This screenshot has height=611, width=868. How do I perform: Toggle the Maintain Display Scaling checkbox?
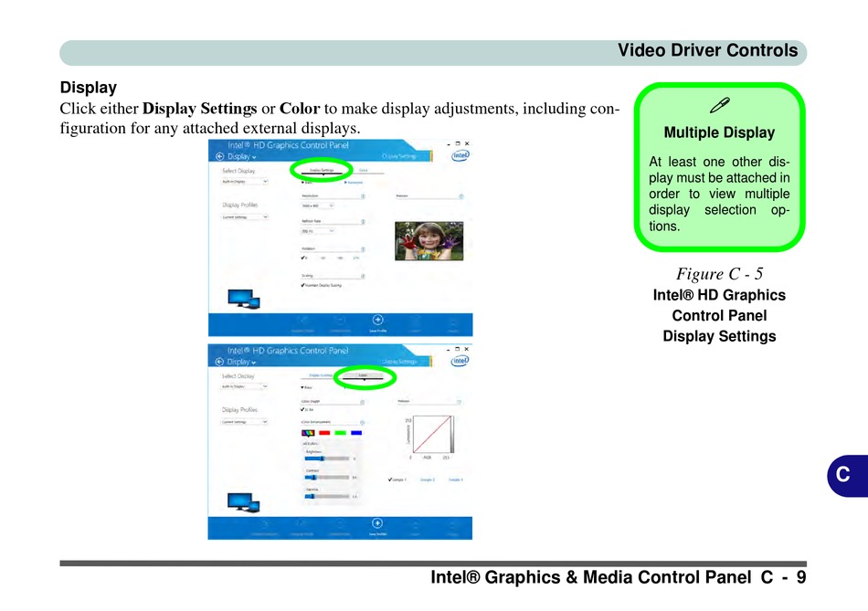tap(303, 285)
